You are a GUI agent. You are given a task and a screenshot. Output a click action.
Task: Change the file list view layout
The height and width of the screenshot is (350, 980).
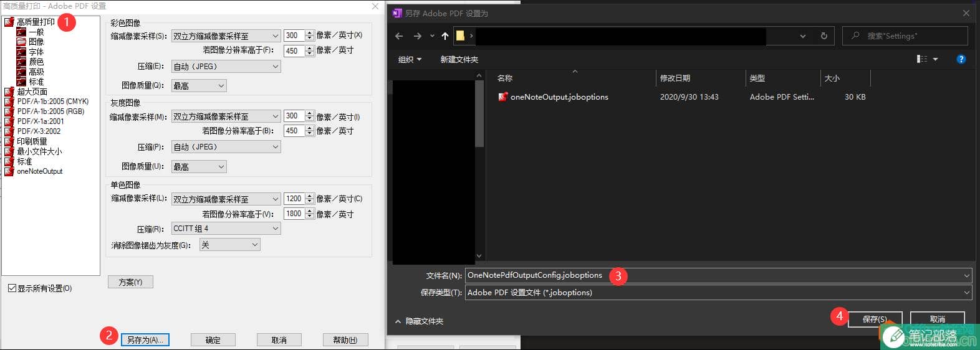point(922,59)
